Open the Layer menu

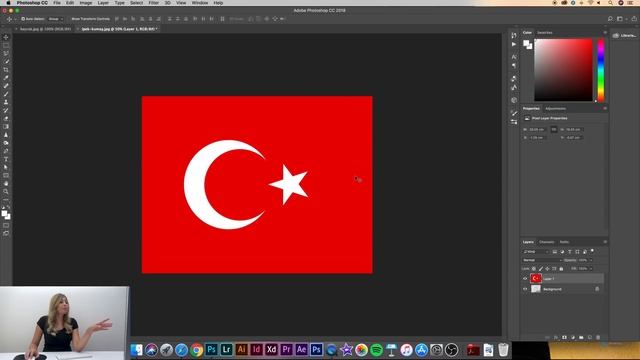[103, 3]
